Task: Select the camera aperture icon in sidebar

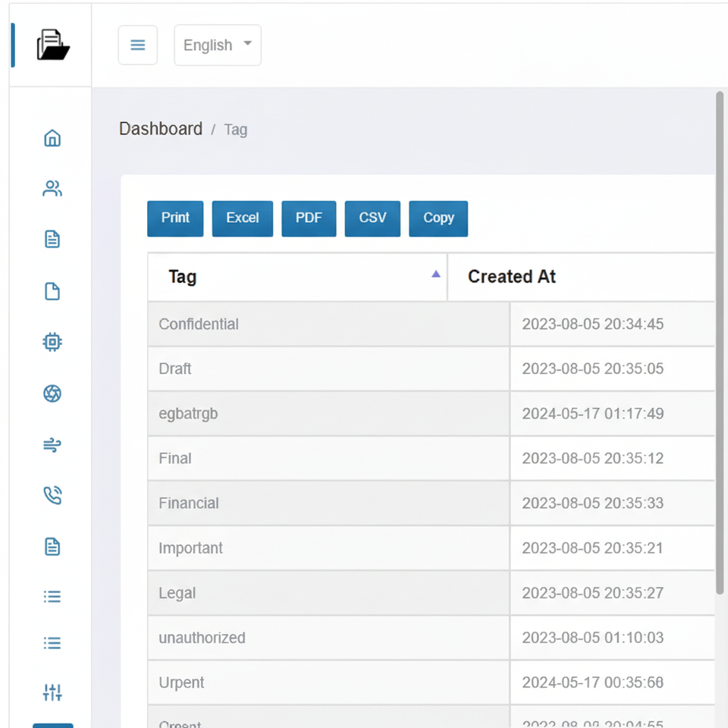Action: click(52, 394)
